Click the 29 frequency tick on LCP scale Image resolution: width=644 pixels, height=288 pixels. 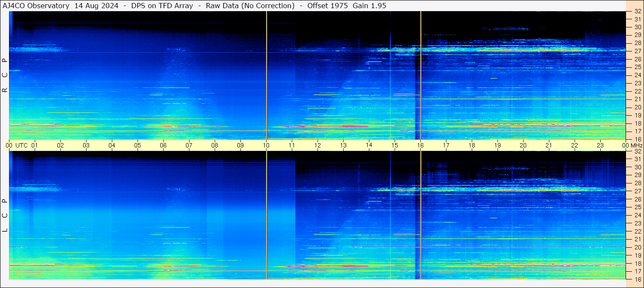638,175
